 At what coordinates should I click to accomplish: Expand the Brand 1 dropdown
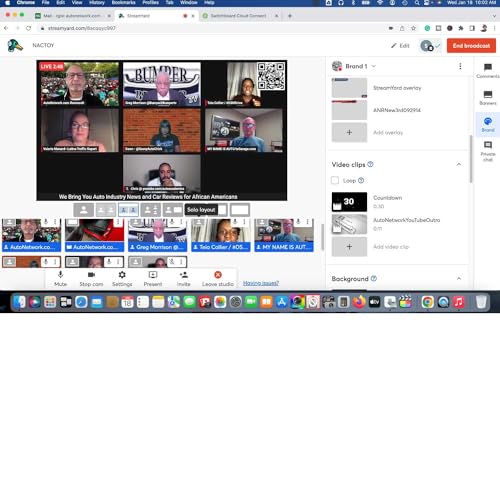(354, 66)
